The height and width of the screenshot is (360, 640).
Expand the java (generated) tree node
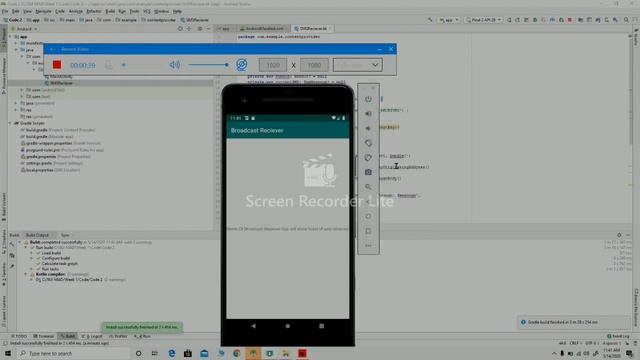[x=17, y=103]
